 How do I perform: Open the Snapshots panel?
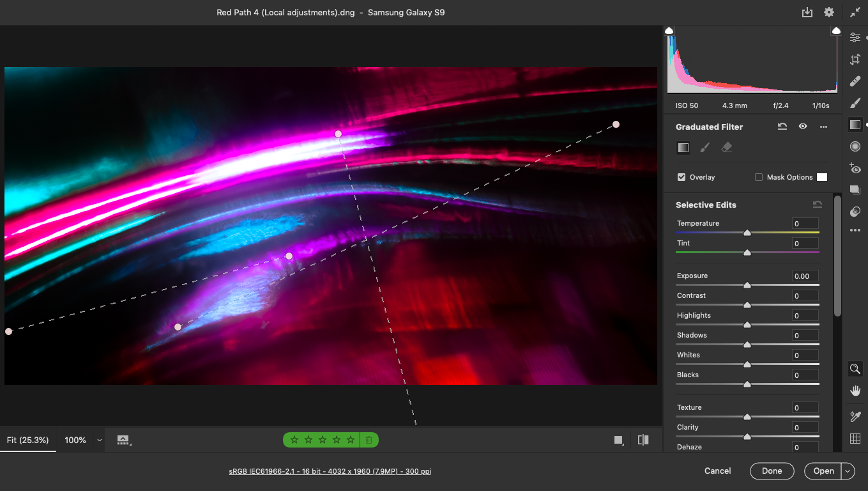tap(855, 190)
